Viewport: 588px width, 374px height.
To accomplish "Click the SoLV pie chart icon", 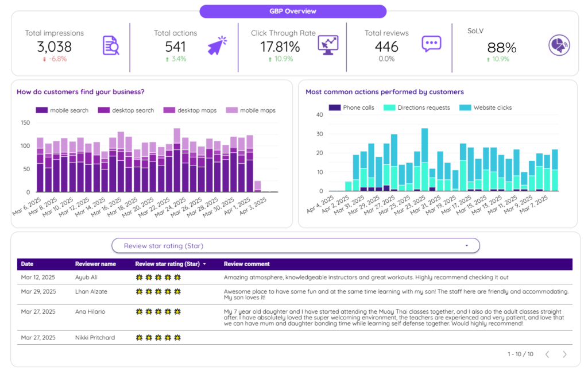I will [x=559, y=45].
